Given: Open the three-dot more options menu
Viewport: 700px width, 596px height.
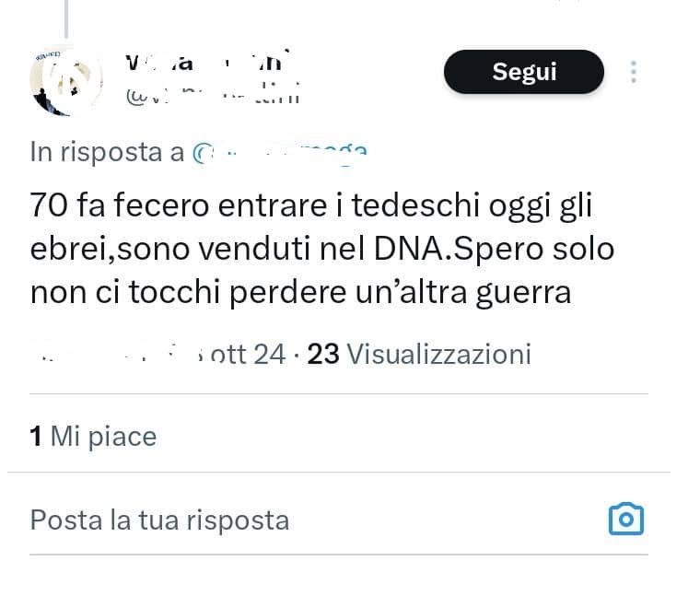Looking at the screenshot, I should coord(633,72).
